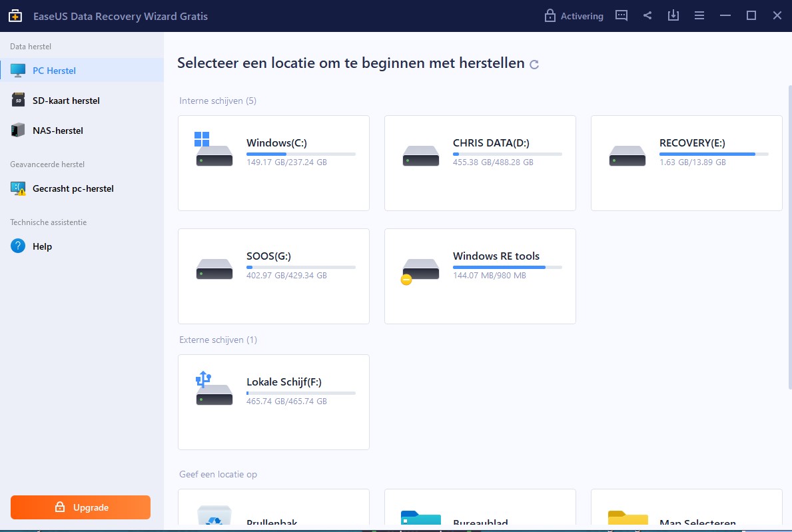The height and width of the screenshot is (532, 792).
Task: Click the SOOS(G:) usage bar
Action: (301, 267)
